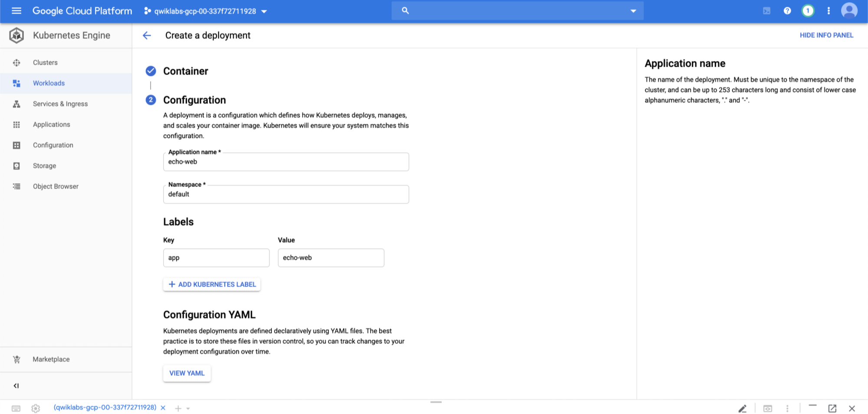Open the Cloud Shell more options menu
868x414 pixels.
(787, 408)
